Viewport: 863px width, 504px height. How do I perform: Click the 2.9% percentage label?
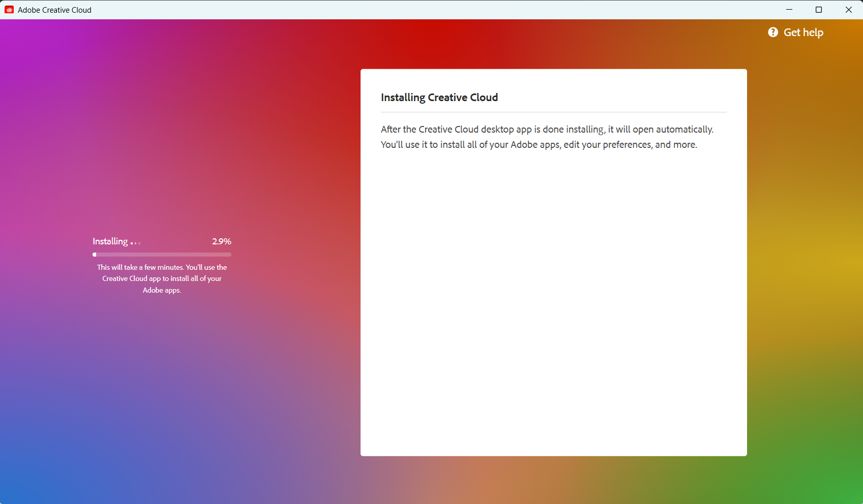pyautogui.click(x=221, y=241)
